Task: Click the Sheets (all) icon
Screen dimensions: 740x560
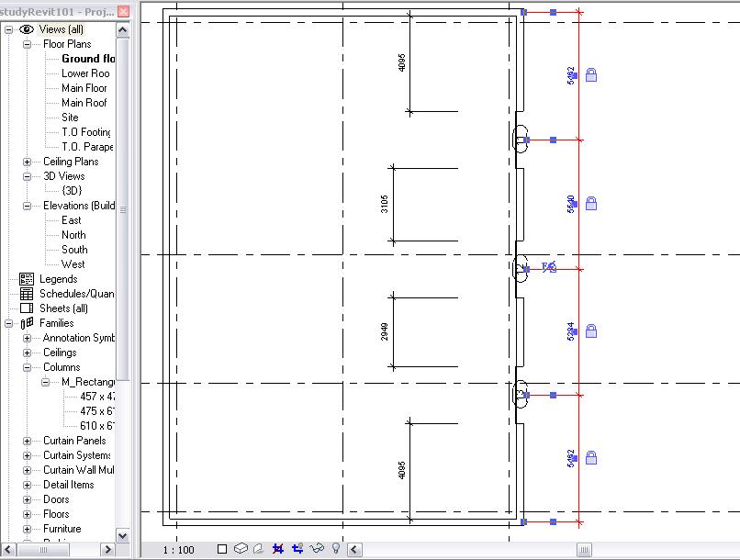Action: point(27,308)
